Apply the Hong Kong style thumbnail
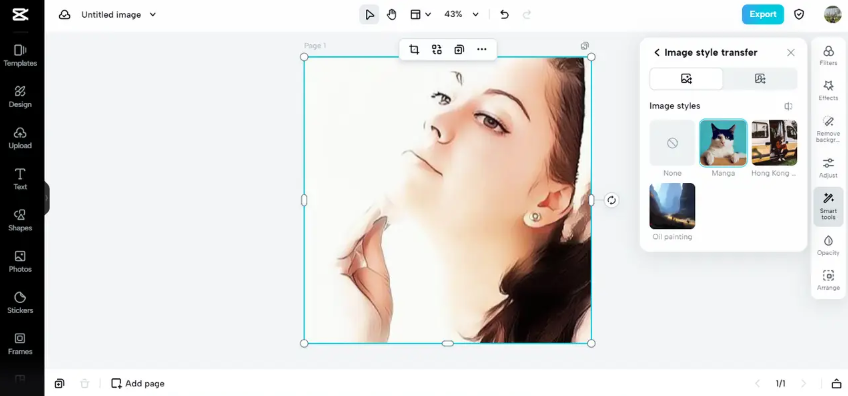 774,143
